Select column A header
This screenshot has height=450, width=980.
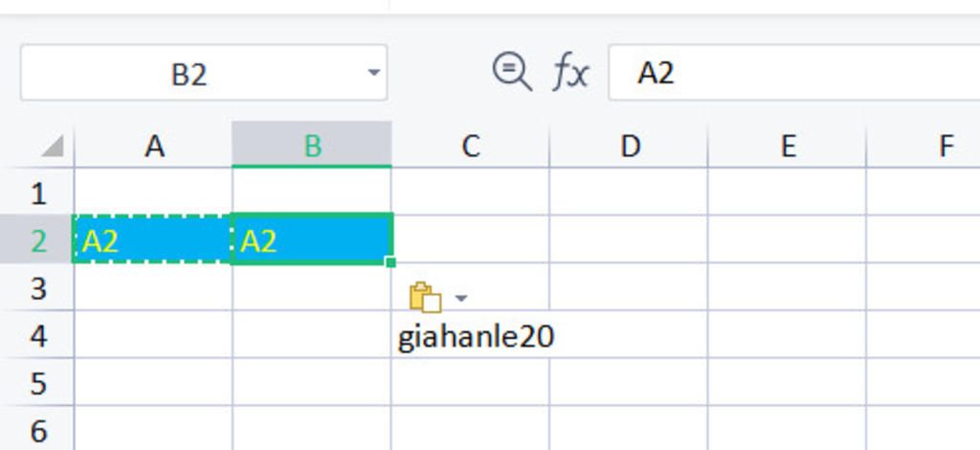click(154, 146)
